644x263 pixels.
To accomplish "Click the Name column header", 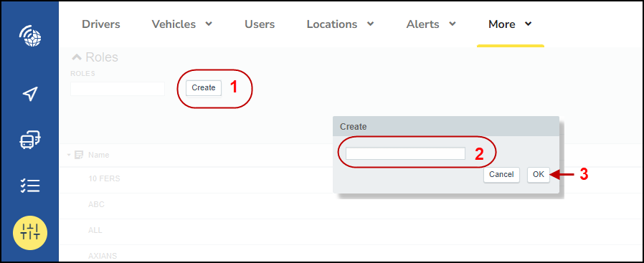I will [99, 155].
